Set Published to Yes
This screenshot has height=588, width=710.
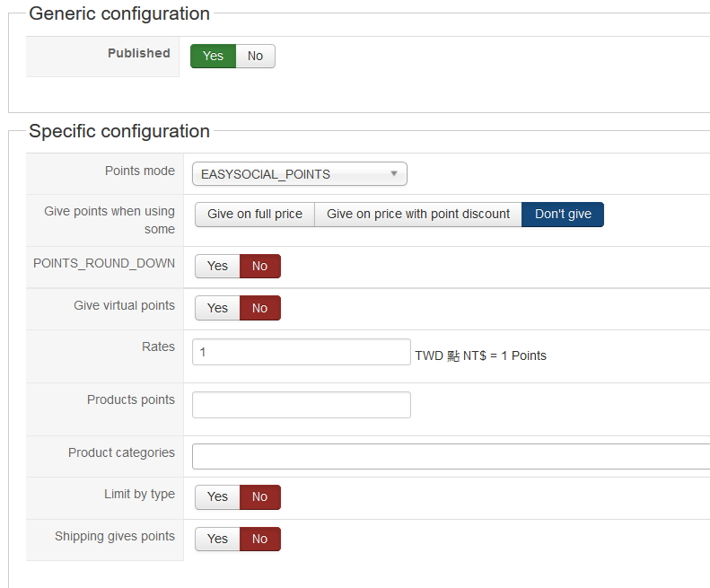(213, 56)
